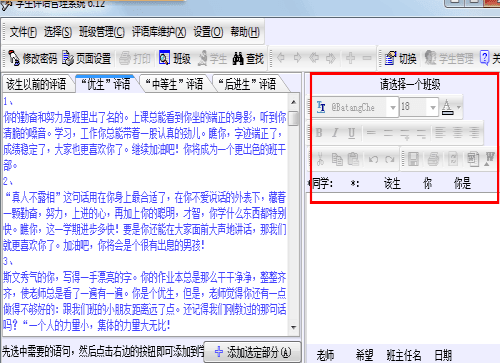
Task: Click the scissors Cut icon
Action: (320, 159)
